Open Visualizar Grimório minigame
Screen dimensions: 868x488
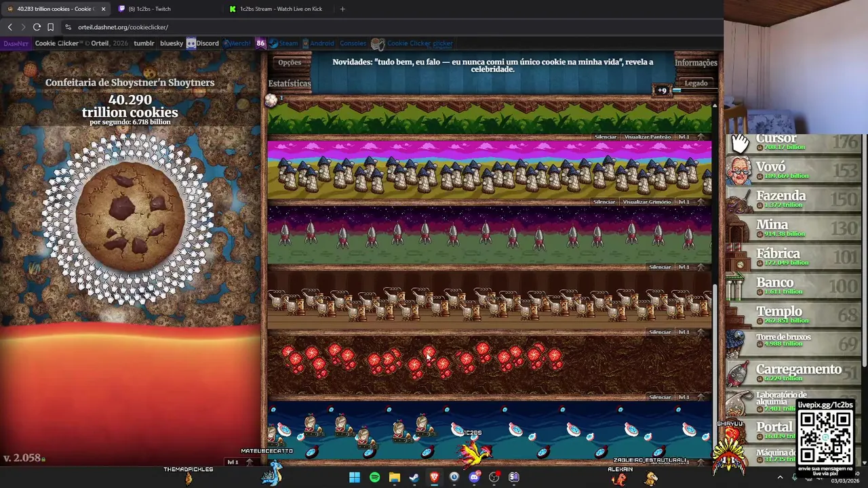647,202
